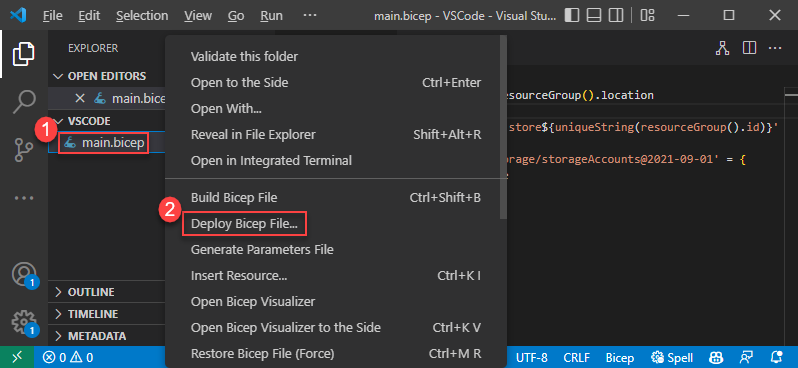The height and width of the screenshot is (368, 798).
Task: Change UTF-8 encoding in status bar
Action: point(532,357)
